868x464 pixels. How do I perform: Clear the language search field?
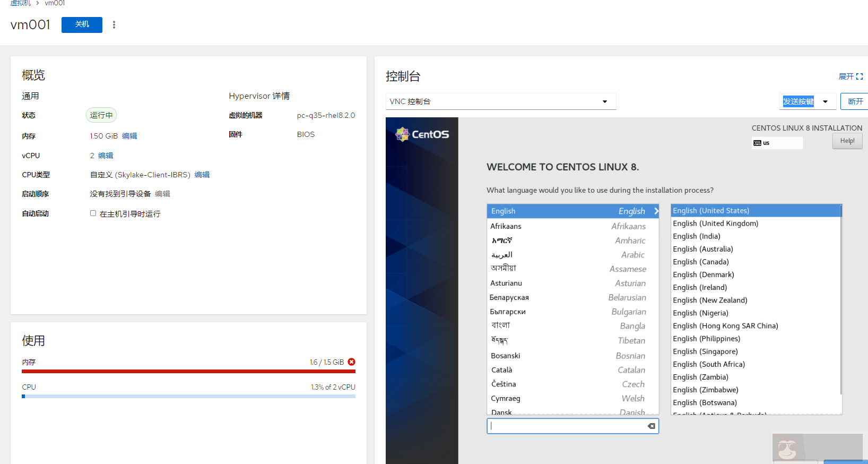pyautogui.click(x=651, y=426)
